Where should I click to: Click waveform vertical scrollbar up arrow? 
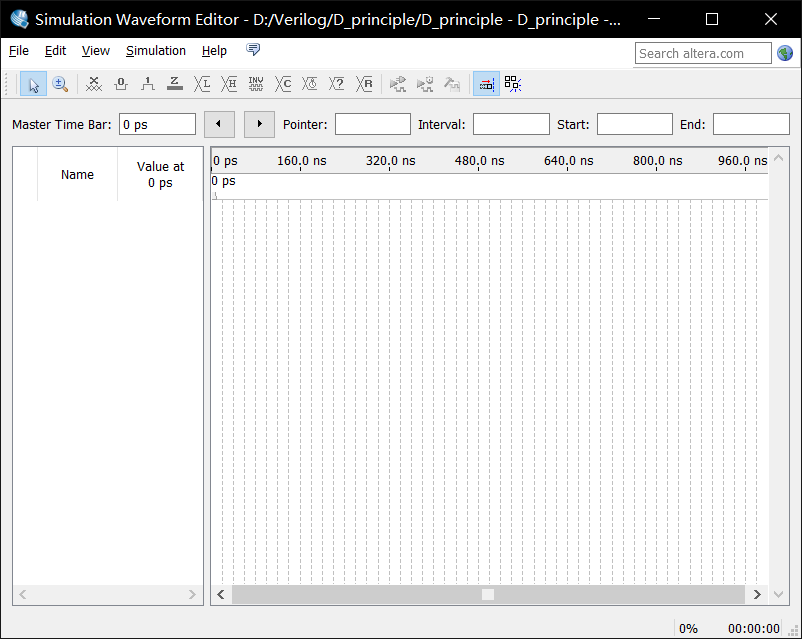778,158
